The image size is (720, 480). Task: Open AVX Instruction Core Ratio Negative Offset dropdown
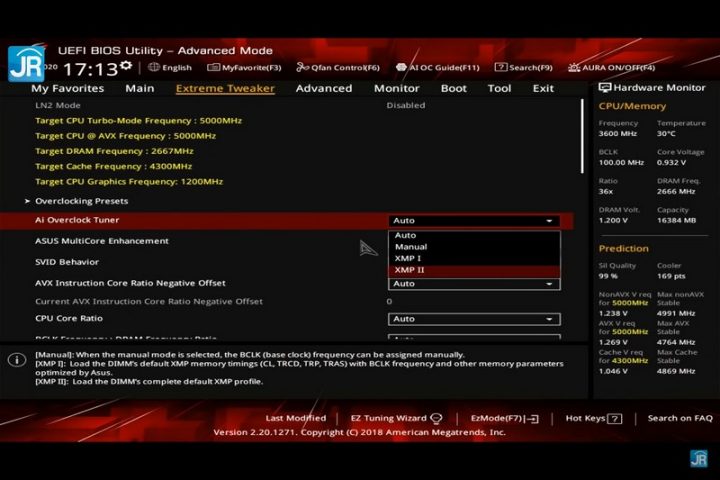point(474,284)
